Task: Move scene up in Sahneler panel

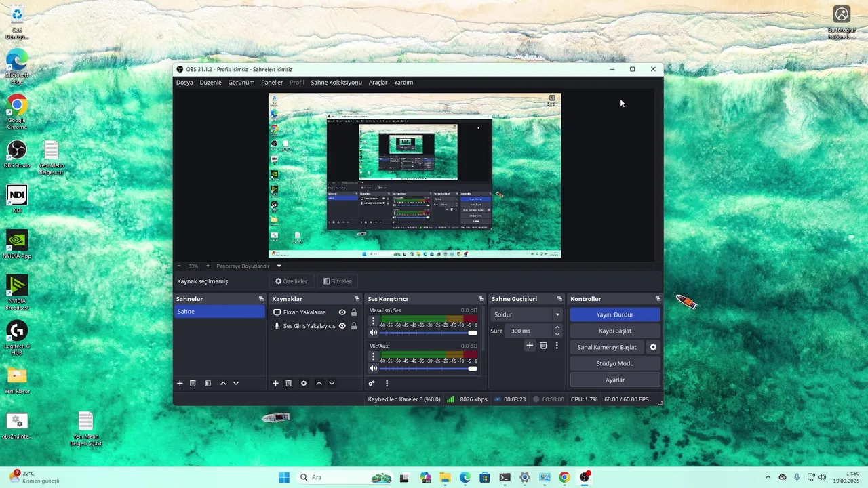Action: click(223, 383)
